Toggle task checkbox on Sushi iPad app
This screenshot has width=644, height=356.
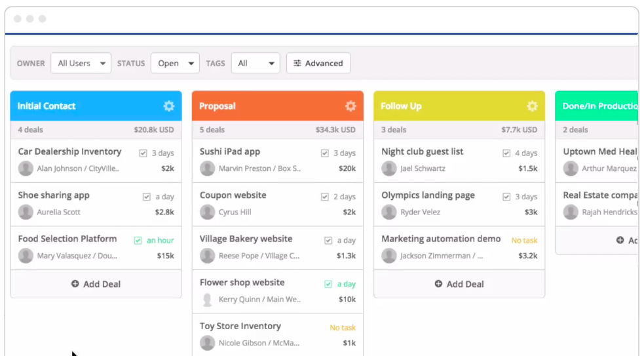[x=324, y=153]
